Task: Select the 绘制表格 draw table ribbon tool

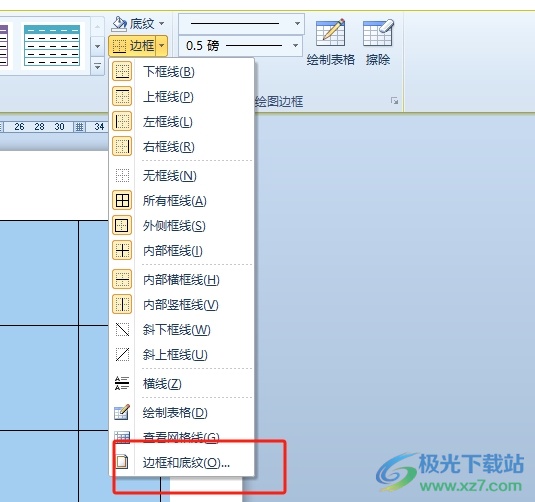Action: tap(330, 42)
